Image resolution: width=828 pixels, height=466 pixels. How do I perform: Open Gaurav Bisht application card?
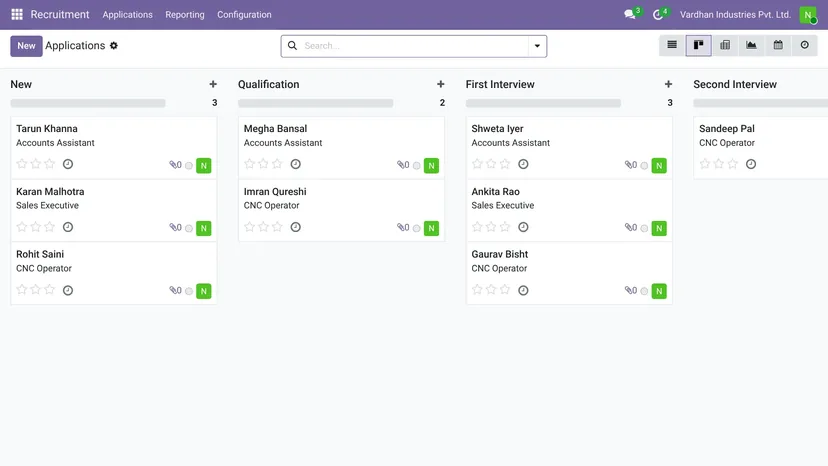point(569,273)
